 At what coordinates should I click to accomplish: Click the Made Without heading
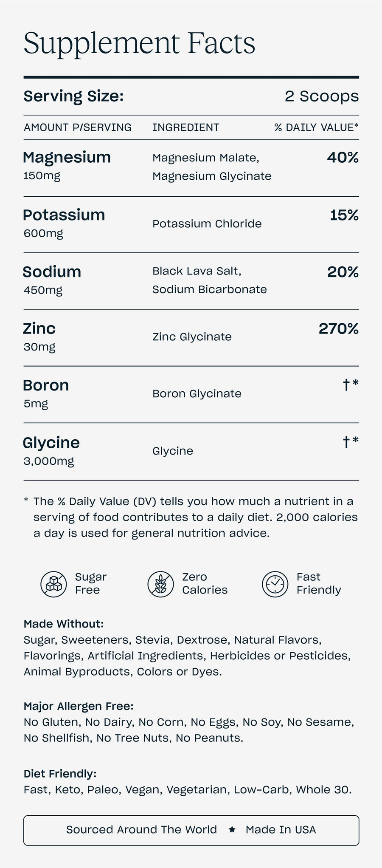(x=64, y=624)
